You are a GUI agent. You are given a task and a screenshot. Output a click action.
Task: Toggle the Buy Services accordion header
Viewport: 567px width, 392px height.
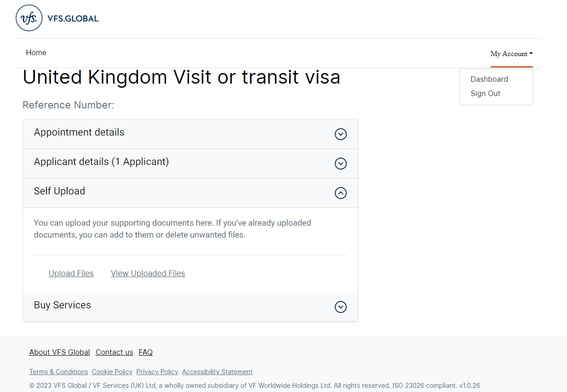click(63, 305)
